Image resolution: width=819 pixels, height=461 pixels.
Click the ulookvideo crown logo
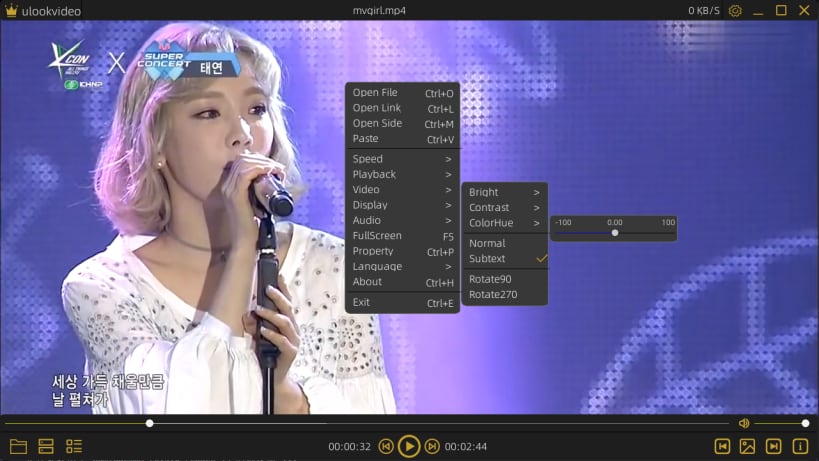10,10
